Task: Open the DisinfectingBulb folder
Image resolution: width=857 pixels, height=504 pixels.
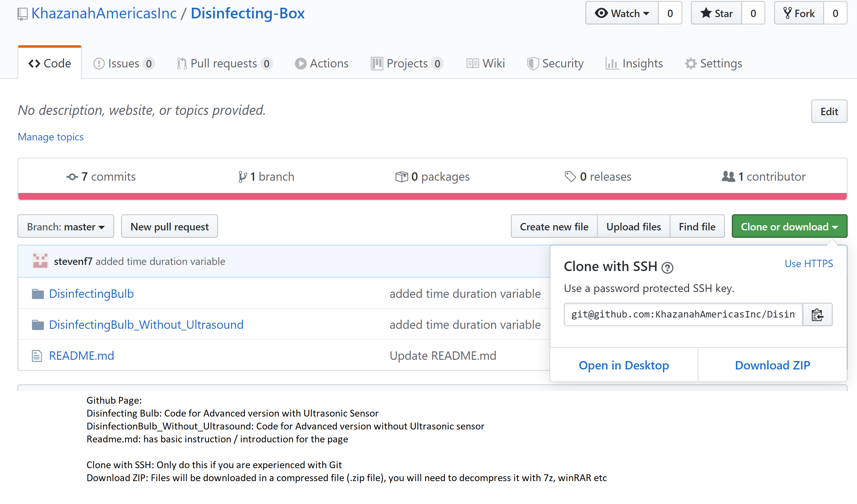Action: [x=92, y=294]
